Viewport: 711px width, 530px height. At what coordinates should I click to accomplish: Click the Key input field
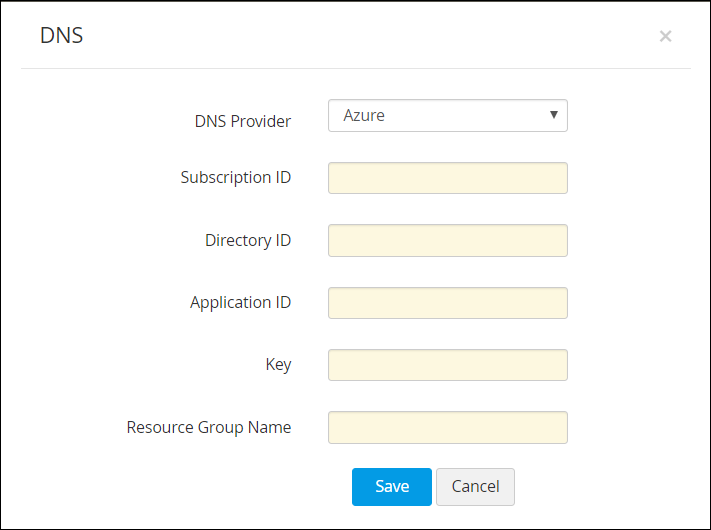point(447,365)
